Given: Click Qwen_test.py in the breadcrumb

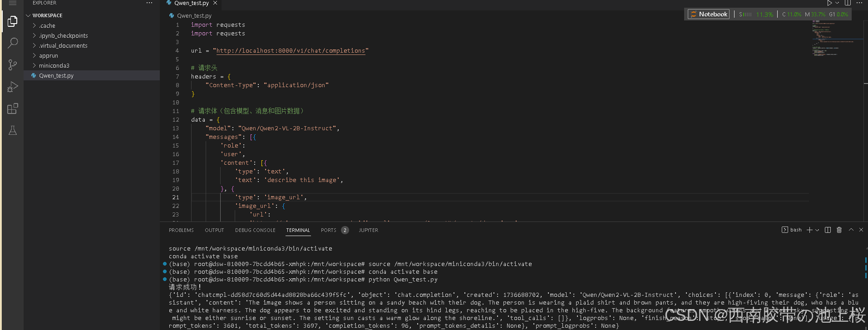Looking at the screenshot, I should pyautogui.click(x=194, y=16).
